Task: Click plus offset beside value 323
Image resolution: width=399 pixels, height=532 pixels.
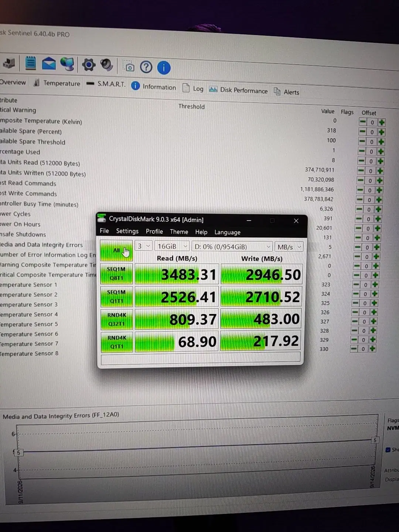Action: pyautogui.click(x=375, y=285)
